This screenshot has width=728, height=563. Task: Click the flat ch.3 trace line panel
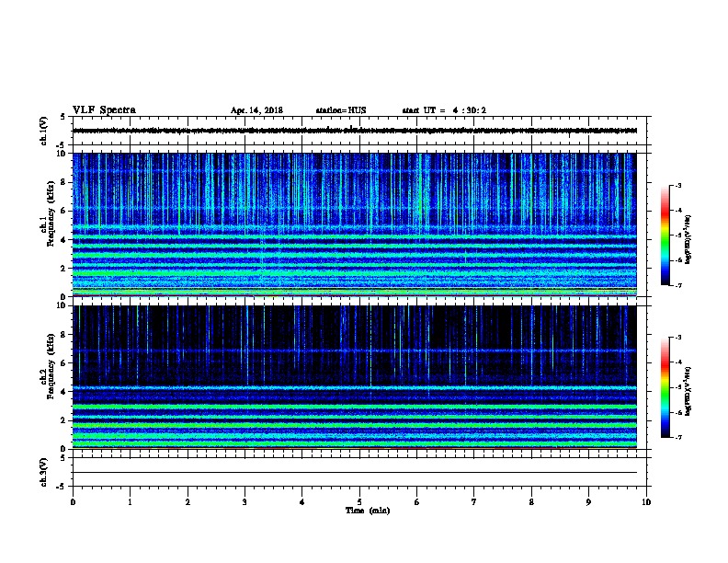pos(359,472)
